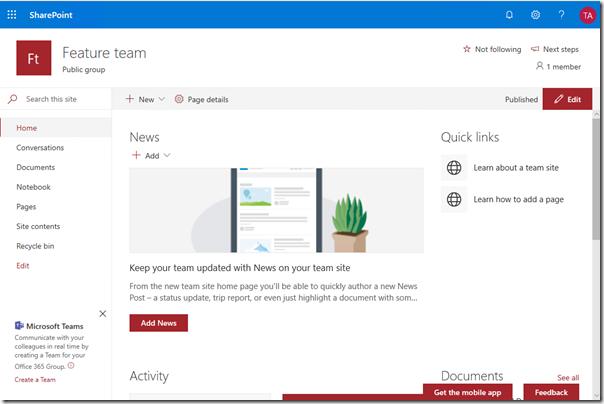Screen dimensions: 604x404
Task: Open Notebook in the left navigation
Action: (34, 187)
